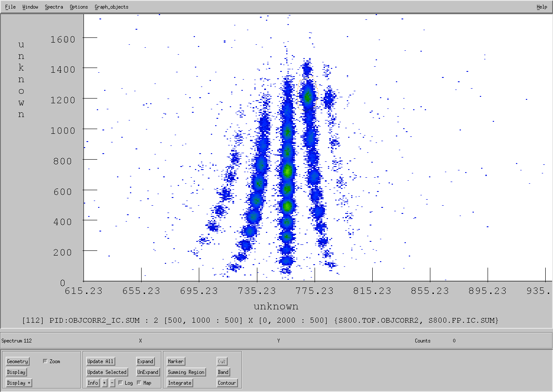Screen dimensions: 553x392
Task: Toggle the Map checkbox
Action: 139,383
